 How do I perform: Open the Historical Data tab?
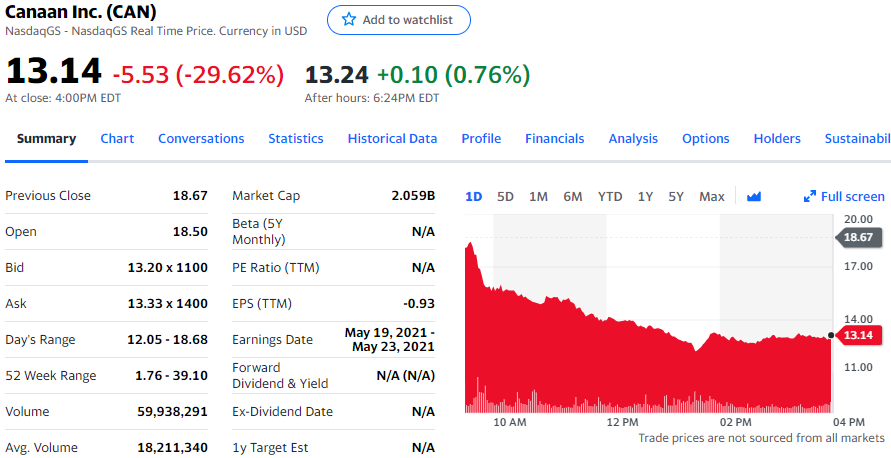point(392,139)
